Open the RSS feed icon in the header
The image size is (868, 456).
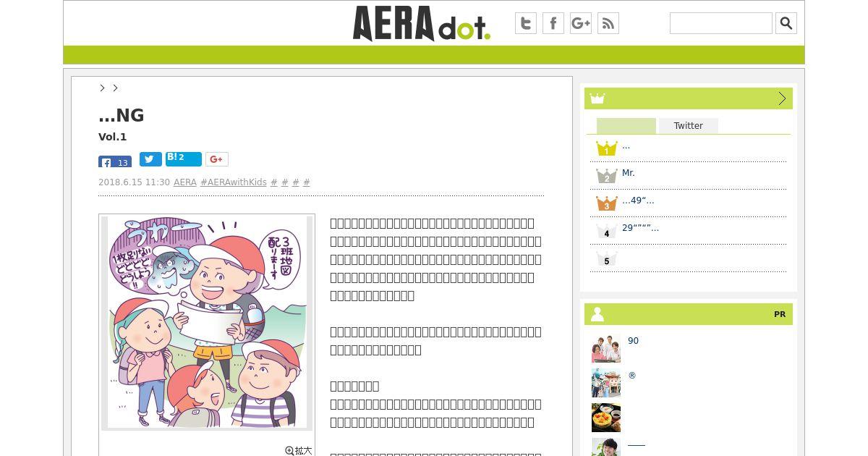coord(608,23)
